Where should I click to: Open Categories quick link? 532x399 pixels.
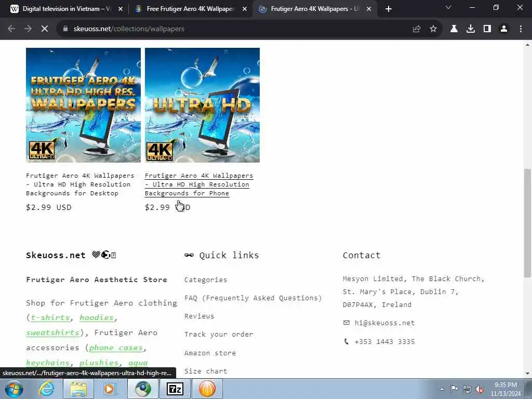pos(206,280)
